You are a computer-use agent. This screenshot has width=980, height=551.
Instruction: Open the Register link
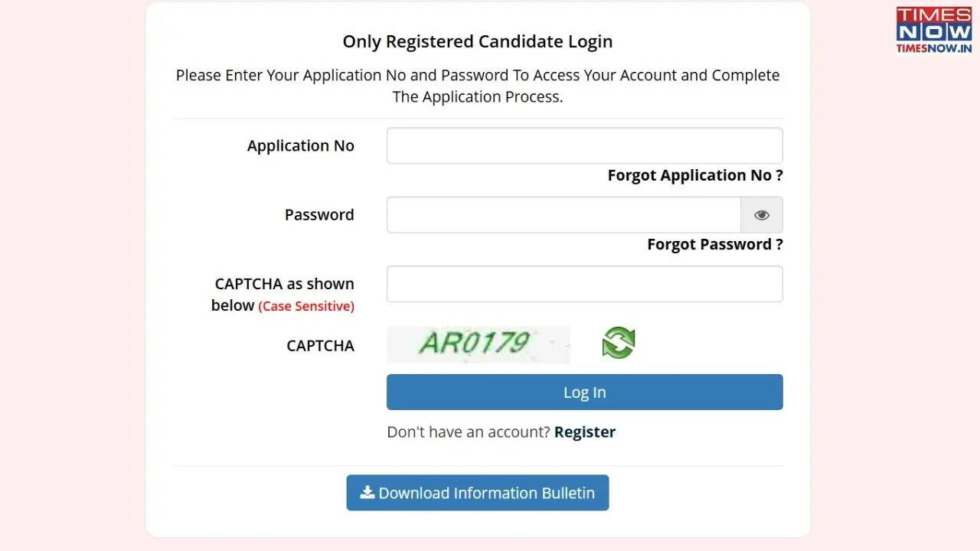584,432
